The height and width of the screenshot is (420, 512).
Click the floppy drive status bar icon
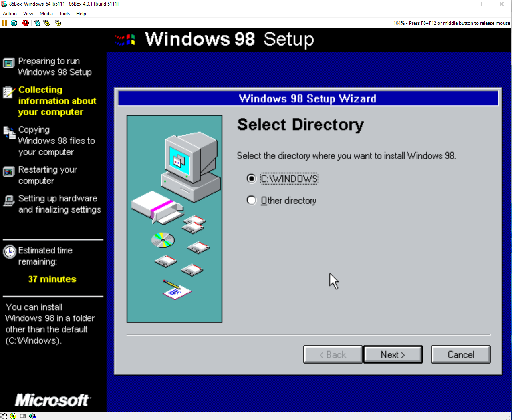click(x=4, y=416)
